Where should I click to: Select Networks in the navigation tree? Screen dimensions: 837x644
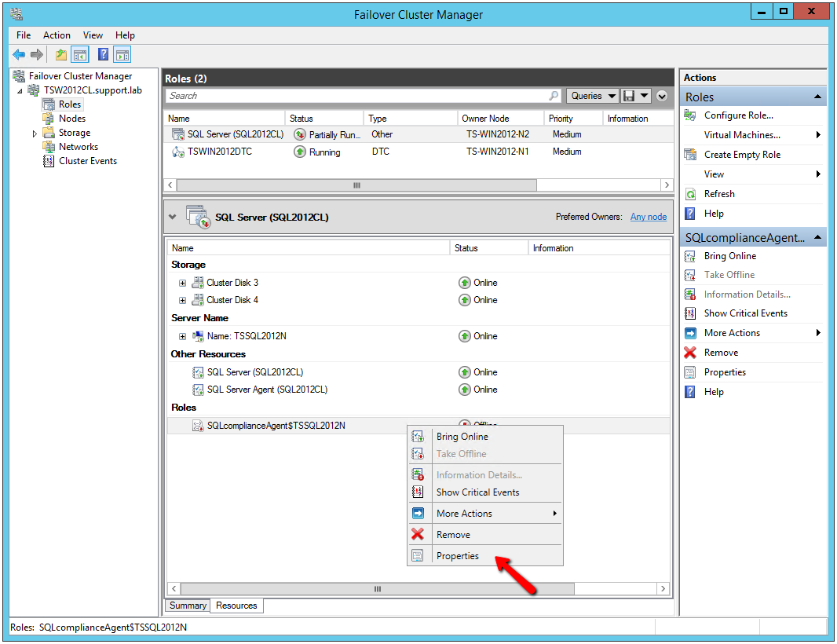click(79, 147)
